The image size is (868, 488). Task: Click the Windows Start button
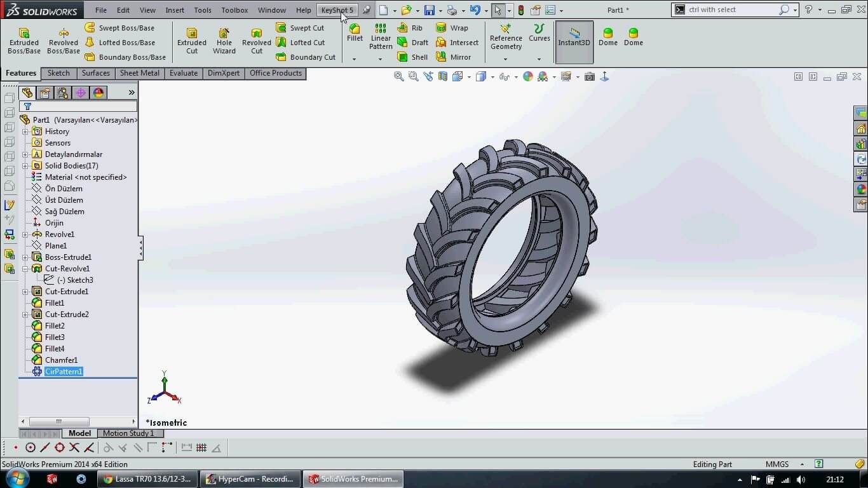pos(17,478)
